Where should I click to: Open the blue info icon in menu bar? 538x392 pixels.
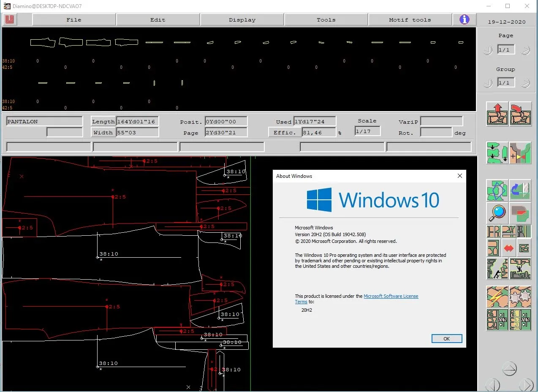(x=464, y=19)
